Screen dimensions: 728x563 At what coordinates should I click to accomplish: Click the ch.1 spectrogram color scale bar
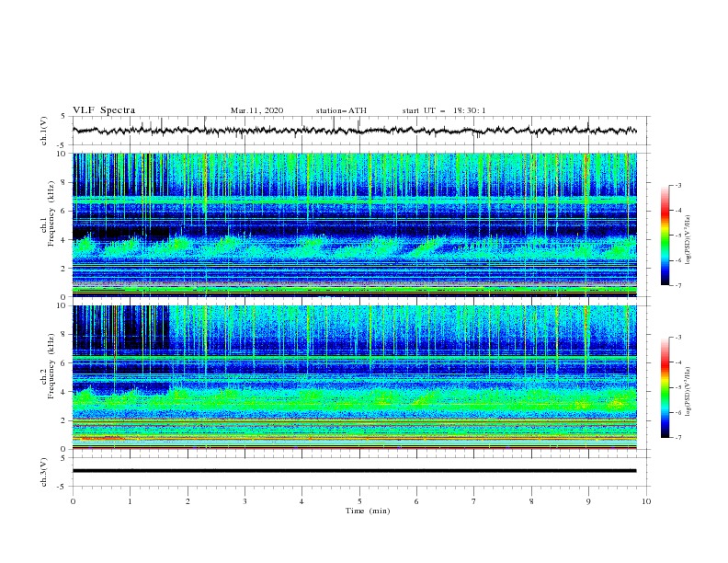pyautogui.click(x=665, y=236)
